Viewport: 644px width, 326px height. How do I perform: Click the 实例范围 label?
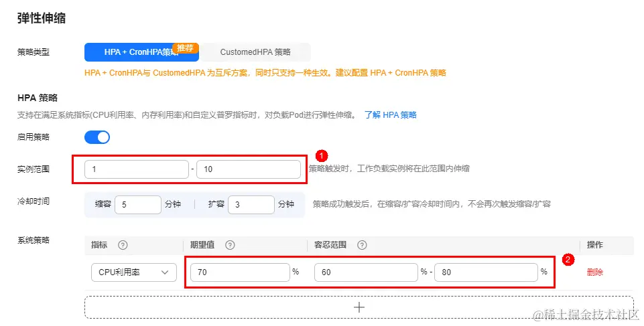[x=34, y=169]
